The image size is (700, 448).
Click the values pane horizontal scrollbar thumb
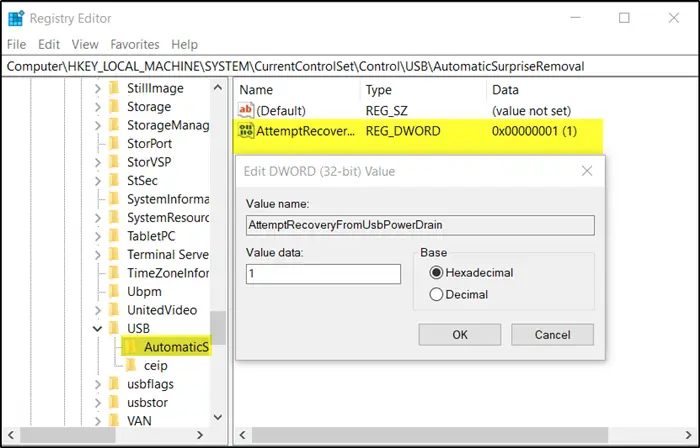click(x=430, y=435)
